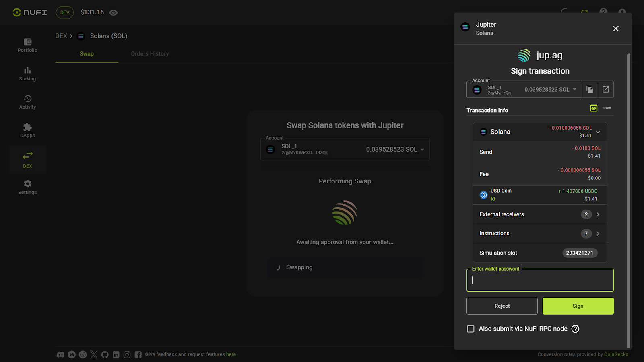Viewport: 644px width, 362px height.
Task: Expand External receivers list
Action: point(598,214)
